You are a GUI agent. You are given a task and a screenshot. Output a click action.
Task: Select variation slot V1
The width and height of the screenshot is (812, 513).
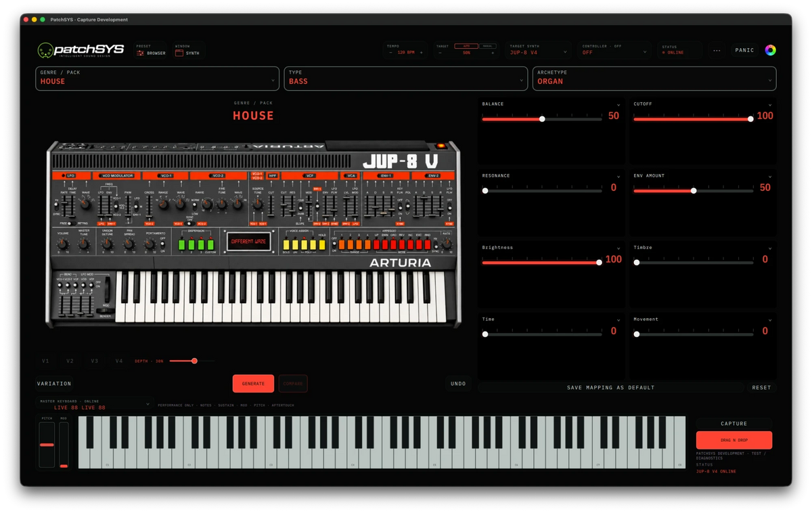[x=45, y=361]
